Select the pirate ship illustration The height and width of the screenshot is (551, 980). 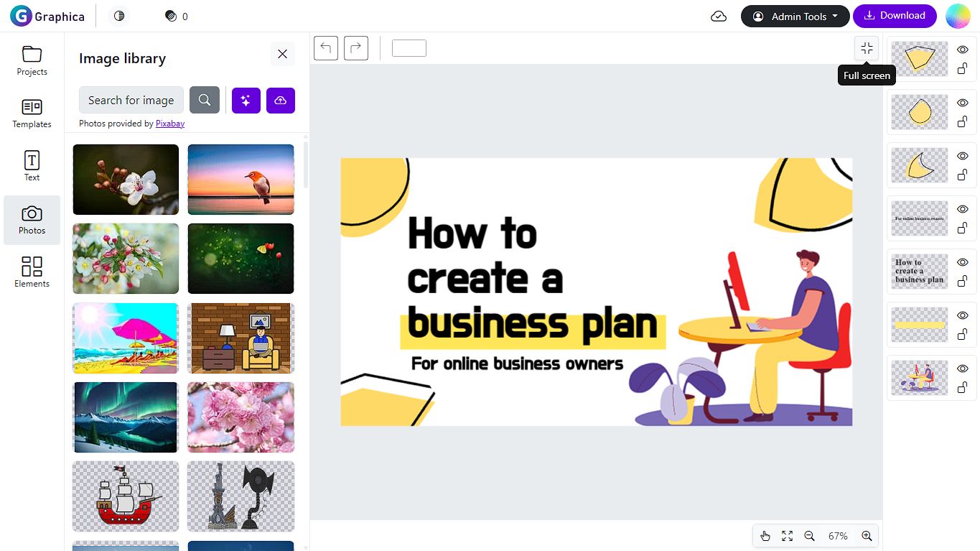tap(126, 496)
